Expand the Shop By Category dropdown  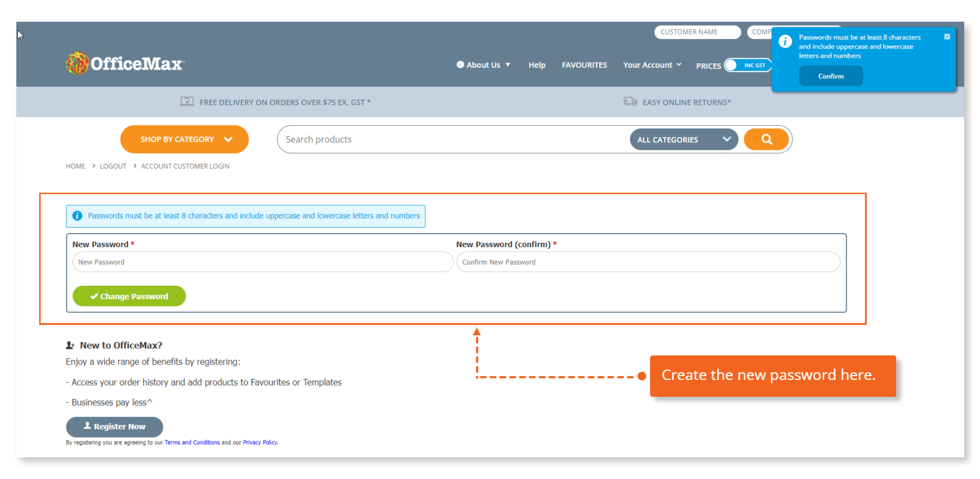click(x=184, y=139)
